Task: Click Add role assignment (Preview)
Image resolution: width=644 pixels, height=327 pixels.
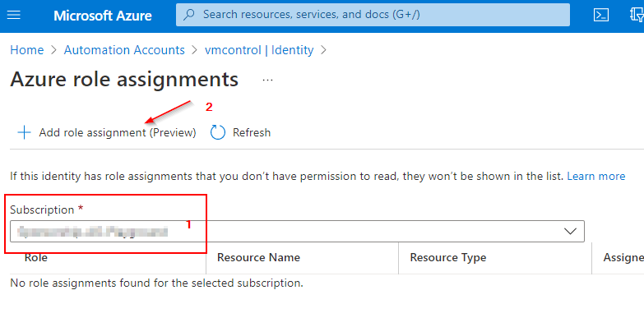Action: 107,132
